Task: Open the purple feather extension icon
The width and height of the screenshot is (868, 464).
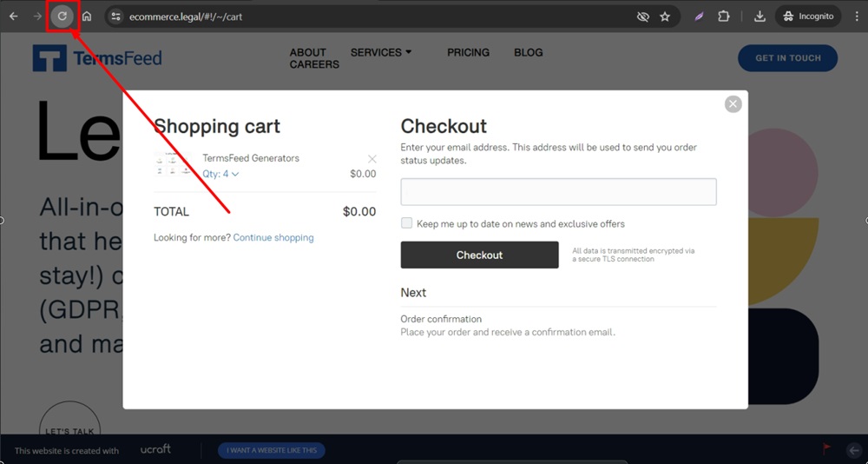Action: (x=700, y=17)
